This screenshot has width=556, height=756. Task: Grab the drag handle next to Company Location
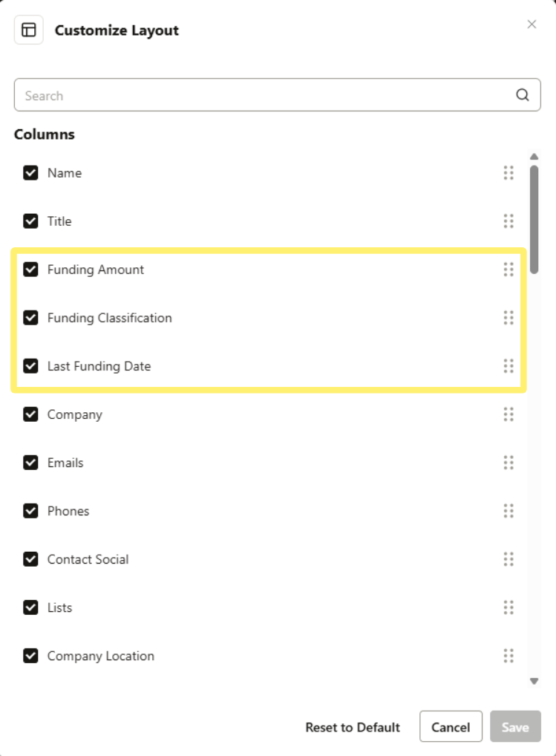point(509,656)
